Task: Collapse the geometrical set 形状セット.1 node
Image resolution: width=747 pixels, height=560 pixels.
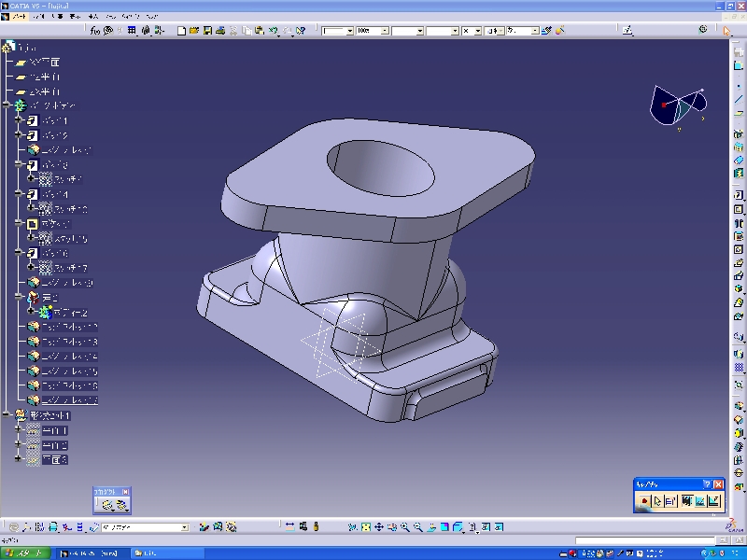Action: click(7, 415)
